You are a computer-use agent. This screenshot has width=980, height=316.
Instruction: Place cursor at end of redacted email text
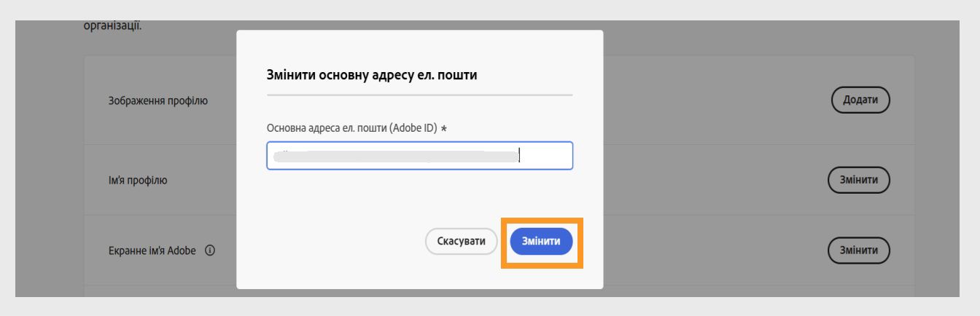518,156
